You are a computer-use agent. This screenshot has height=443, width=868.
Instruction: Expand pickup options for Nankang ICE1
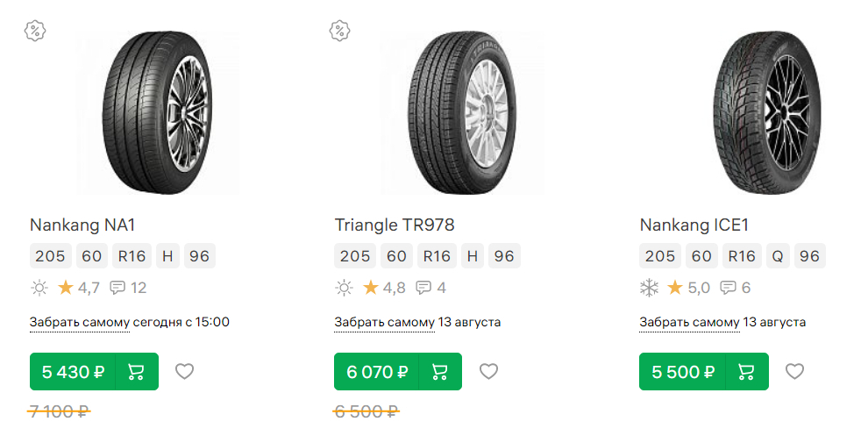690,322
